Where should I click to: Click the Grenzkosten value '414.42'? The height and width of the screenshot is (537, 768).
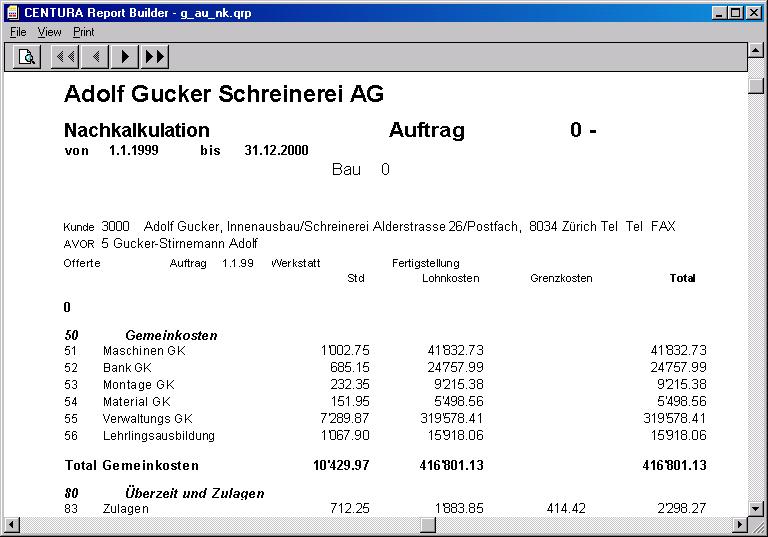566,509
